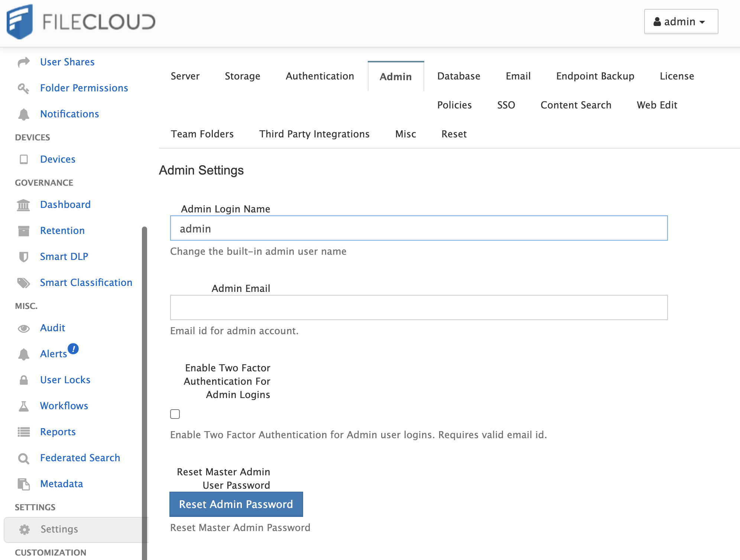Viewport: 740px width, 560px height.
Task: Open the Content Search tab
Action: point(576,105)
